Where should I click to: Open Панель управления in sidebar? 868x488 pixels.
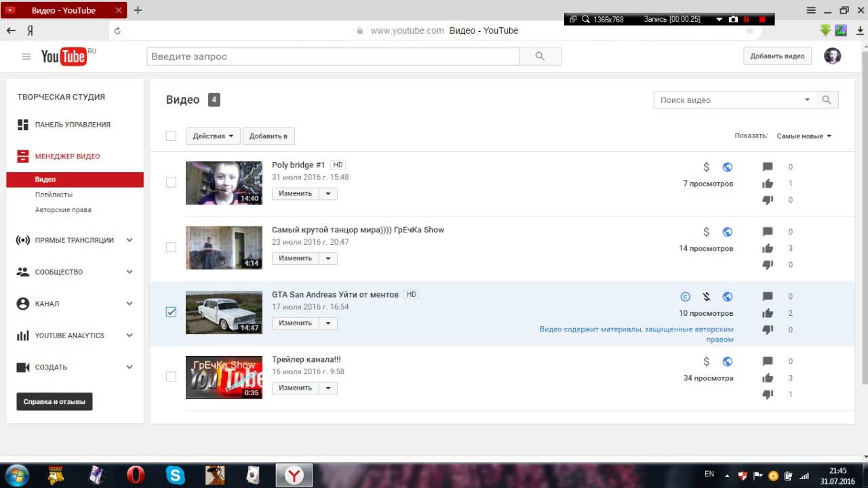coord(73,125)
